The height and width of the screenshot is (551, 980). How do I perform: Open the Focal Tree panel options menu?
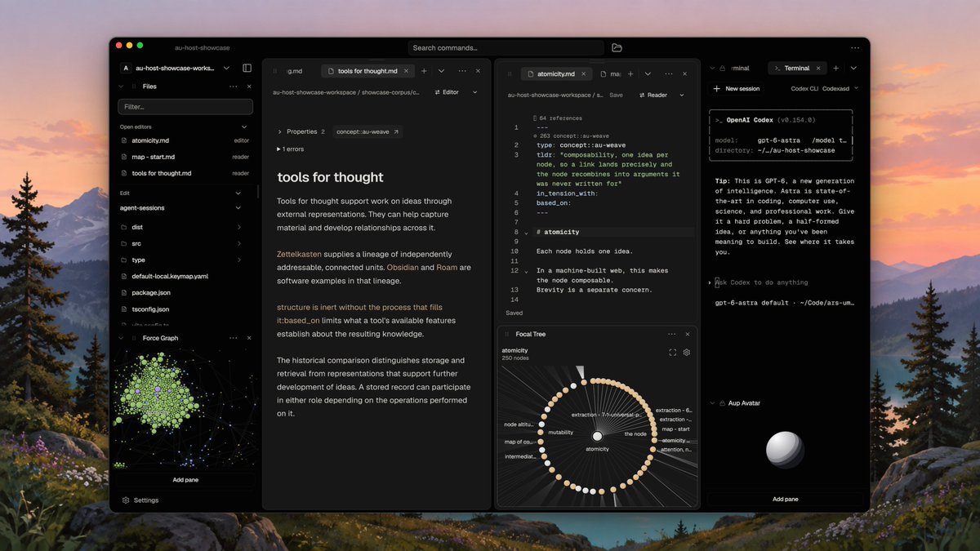(672, 334)
